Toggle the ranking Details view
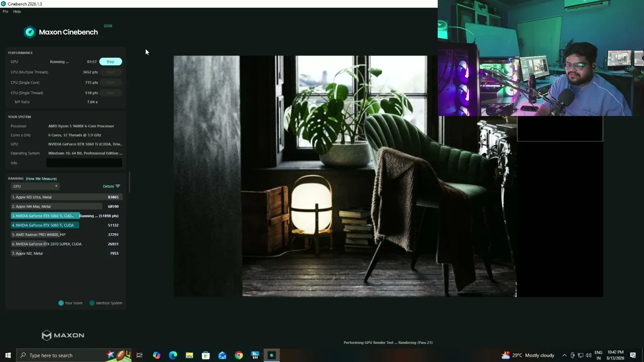 pos(111,187)
